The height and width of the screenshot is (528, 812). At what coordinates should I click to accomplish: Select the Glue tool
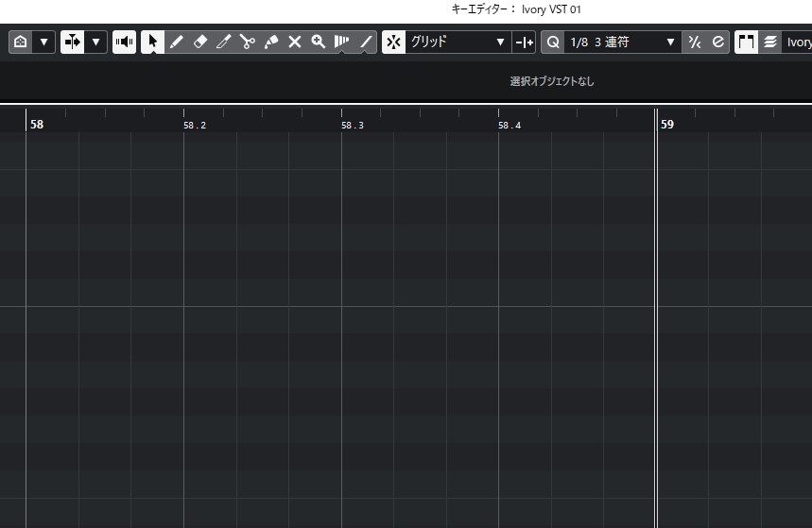tap(271, 43)
